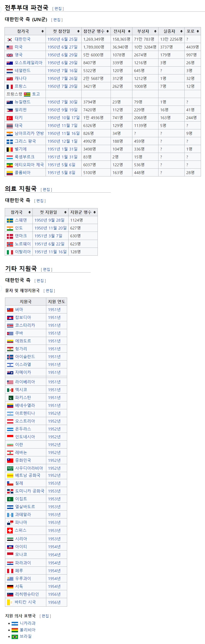Screen dimensions: 205x644
Task: Edit the 의료 지원국 section
Action: 47,190
